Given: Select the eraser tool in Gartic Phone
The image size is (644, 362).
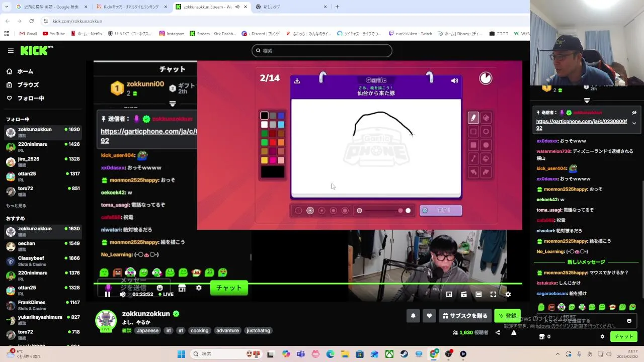Looking at the screenshot, I should 486,118.
